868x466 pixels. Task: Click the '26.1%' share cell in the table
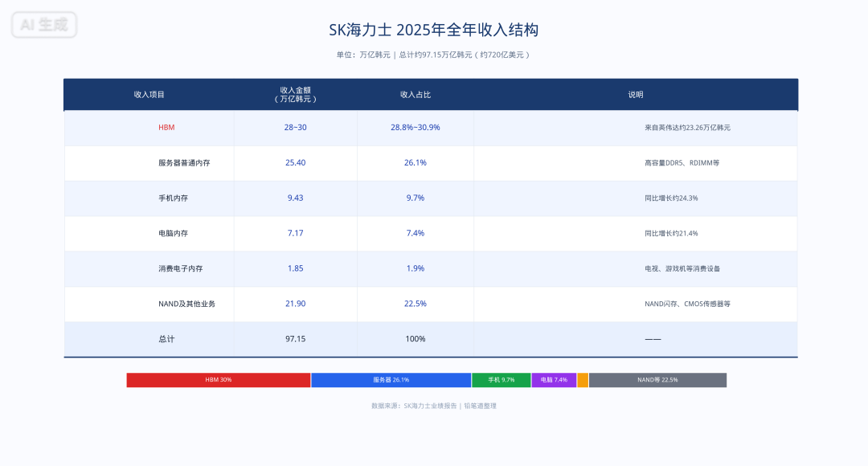click(x=416, y=163)
